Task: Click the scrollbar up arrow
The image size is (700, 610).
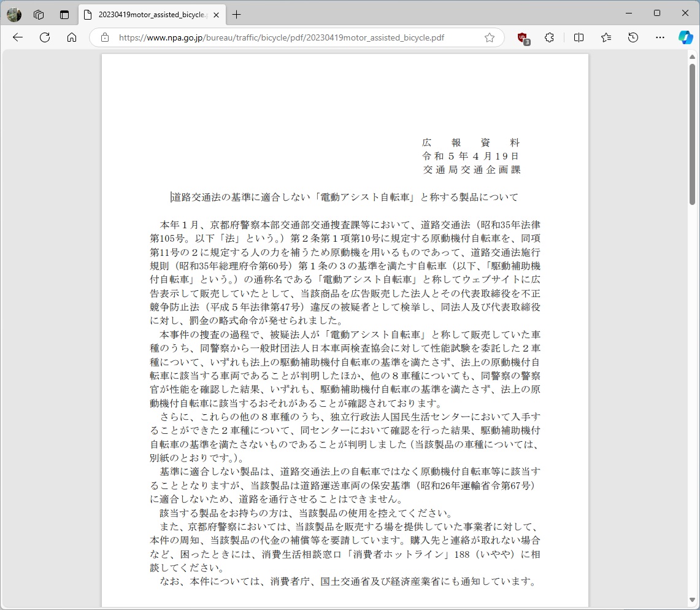Action: pyautogui.click(x=692, y=56)
